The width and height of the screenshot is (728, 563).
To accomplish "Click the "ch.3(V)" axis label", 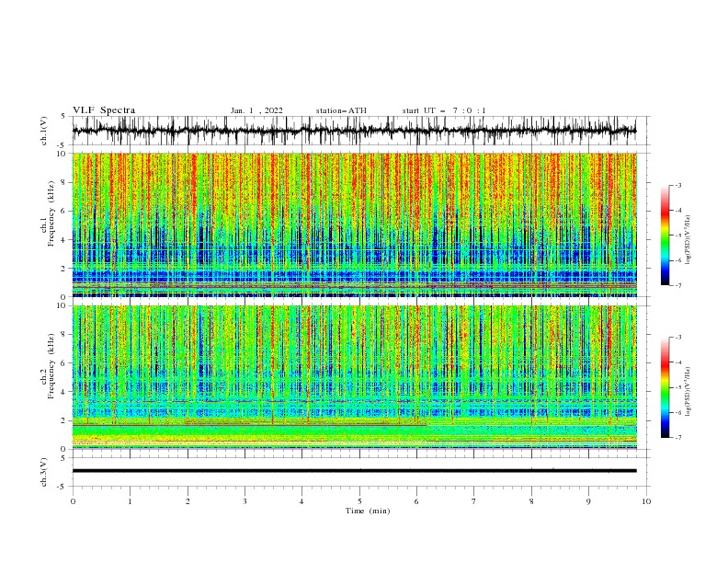I will [44, 472].
